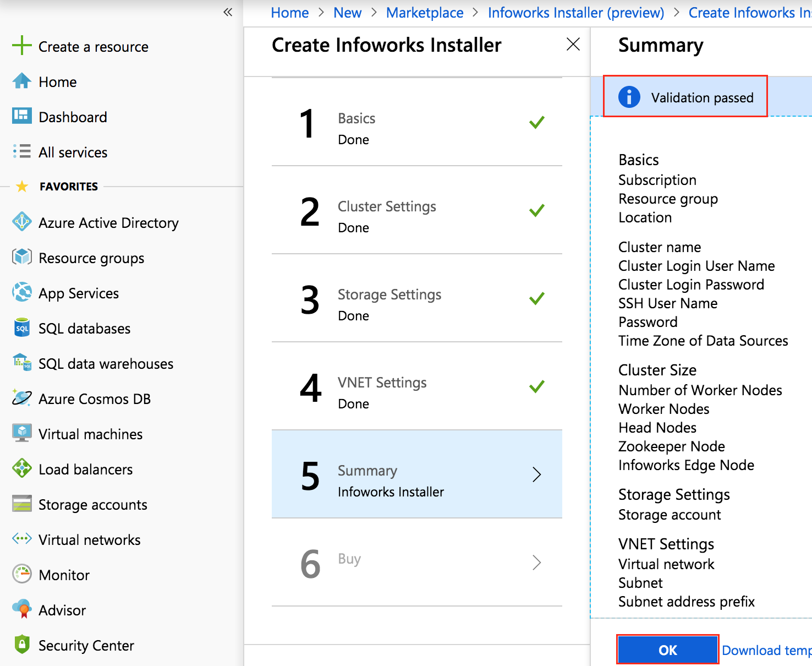Open the Monitor gauge icon

22,574
